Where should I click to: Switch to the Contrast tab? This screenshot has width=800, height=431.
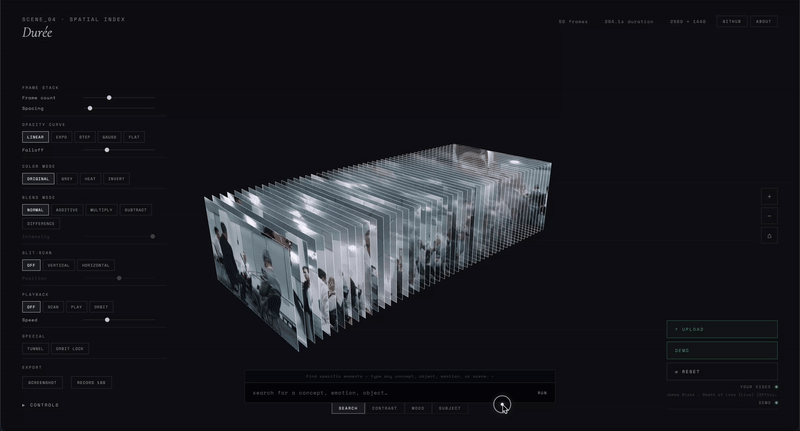pos(385,408)
